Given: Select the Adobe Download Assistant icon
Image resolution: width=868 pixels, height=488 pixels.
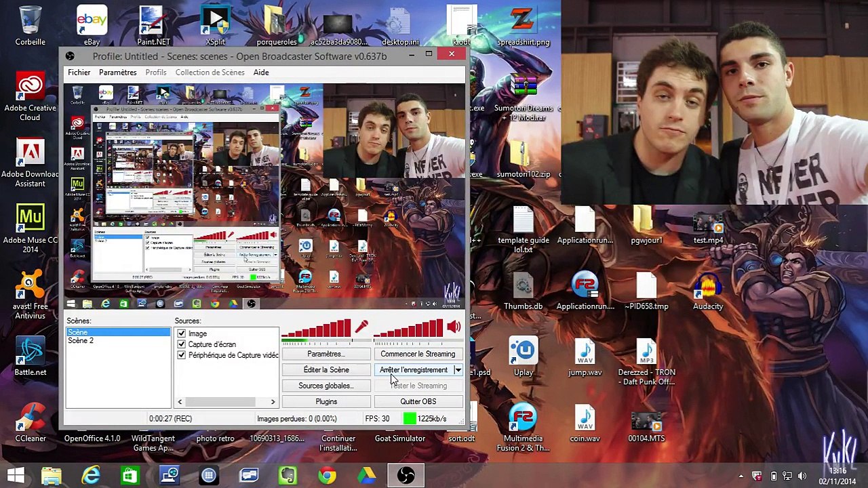Looking at the screenshot, I should coord(31,163).
